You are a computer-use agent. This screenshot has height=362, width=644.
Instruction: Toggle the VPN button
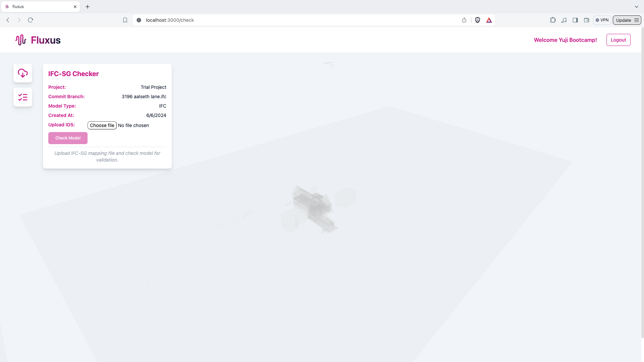pos(602,20)
